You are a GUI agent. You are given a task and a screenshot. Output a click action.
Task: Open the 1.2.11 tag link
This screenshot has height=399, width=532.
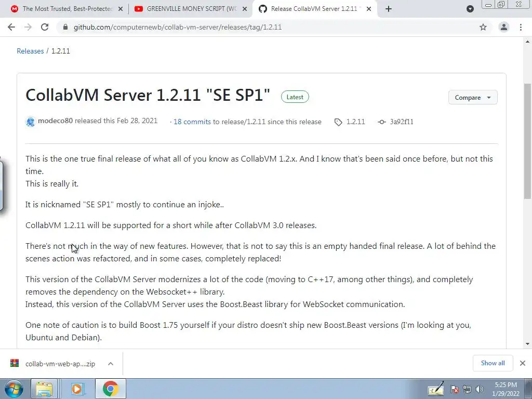(x=355, y=122)
